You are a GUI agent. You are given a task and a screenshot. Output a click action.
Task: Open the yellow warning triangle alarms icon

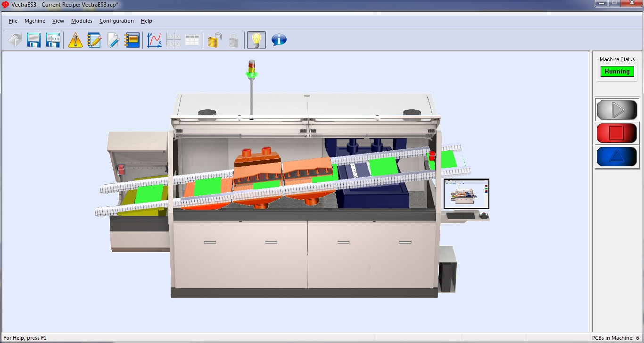click(x=75, y=40)
